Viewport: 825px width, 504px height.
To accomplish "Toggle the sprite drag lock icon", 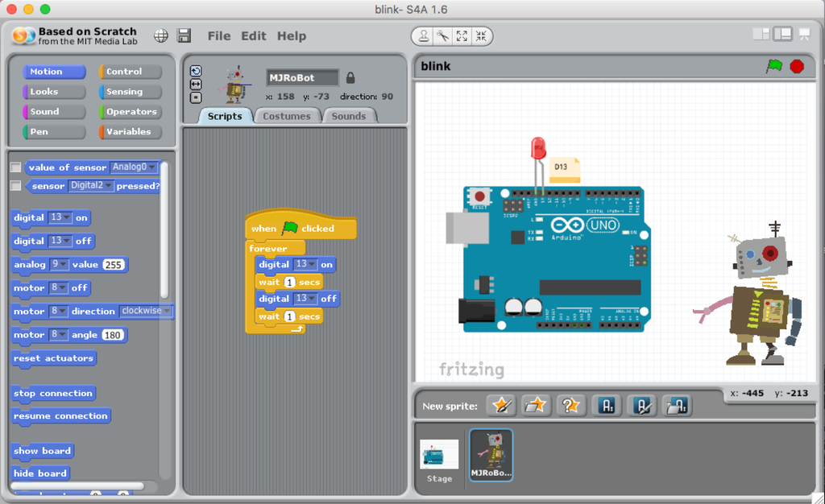I will click(350, 78).
